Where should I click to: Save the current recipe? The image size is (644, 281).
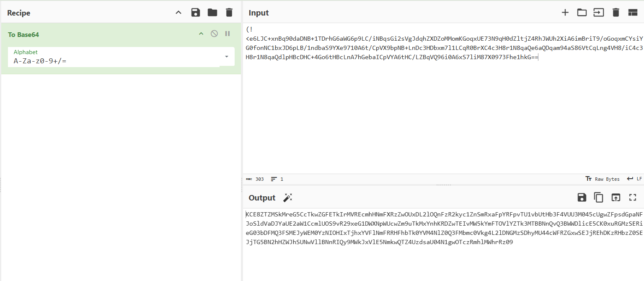click(195, 13)
